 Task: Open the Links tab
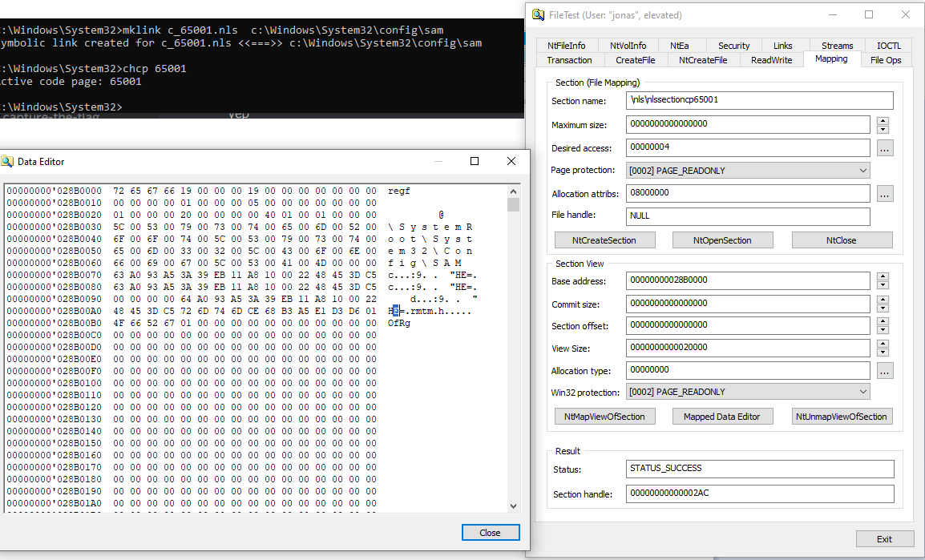tap(782, 46)
